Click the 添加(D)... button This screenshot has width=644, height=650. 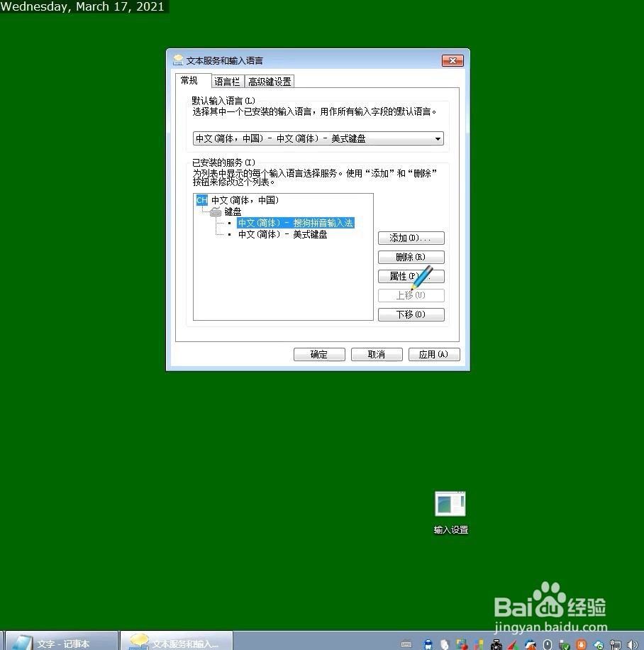click(411, 238)
